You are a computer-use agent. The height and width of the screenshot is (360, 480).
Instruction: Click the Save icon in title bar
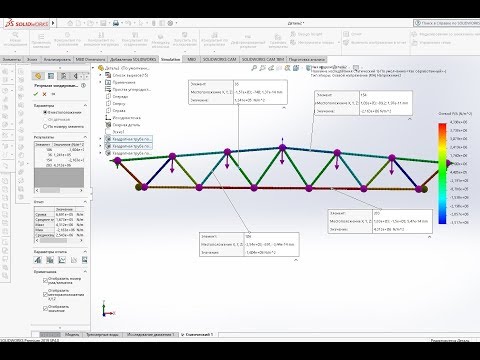pyautogui.click(x=103, y=23)
